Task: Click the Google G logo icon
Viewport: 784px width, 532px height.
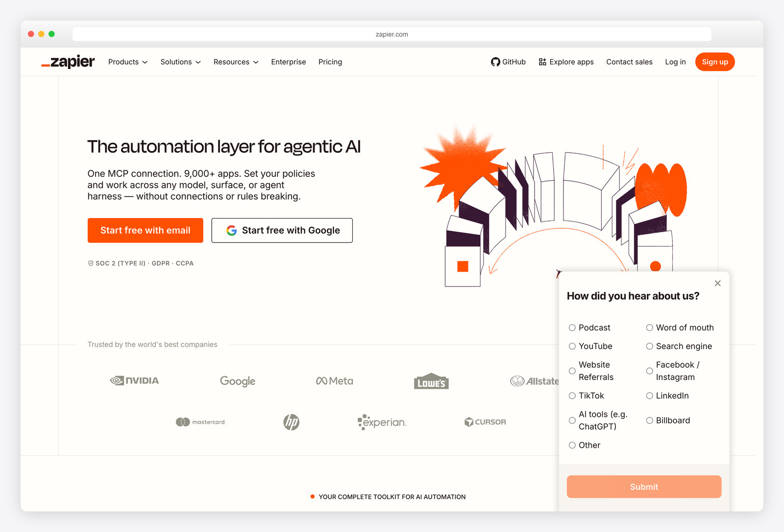Action: (232, 230)
